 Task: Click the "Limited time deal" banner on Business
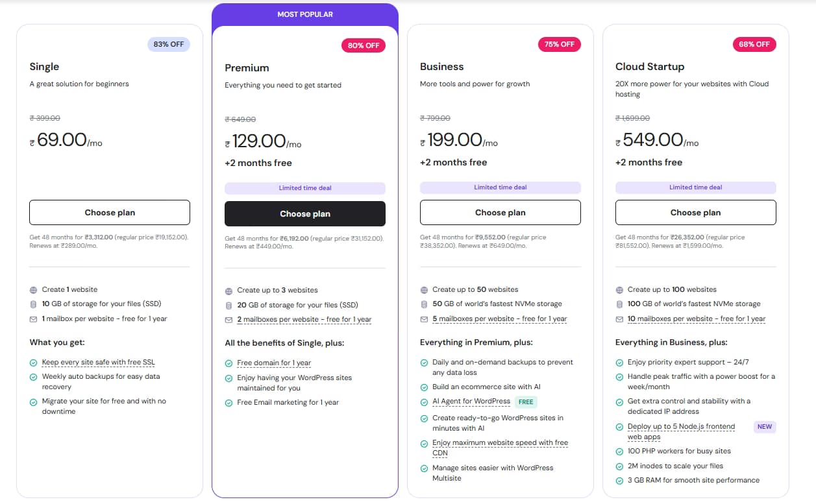tap(499, 187)
